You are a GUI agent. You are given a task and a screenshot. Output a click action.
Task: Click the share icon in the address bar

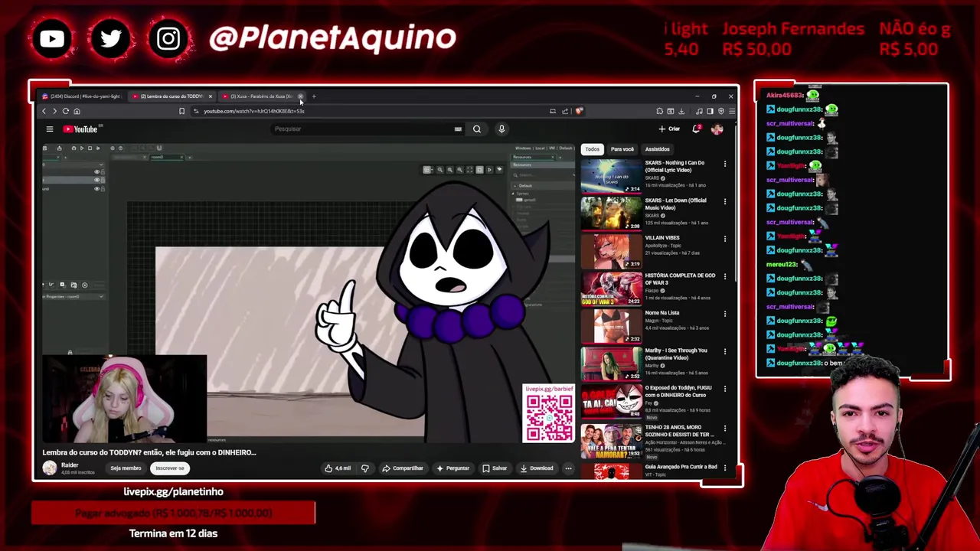(566, 112)
